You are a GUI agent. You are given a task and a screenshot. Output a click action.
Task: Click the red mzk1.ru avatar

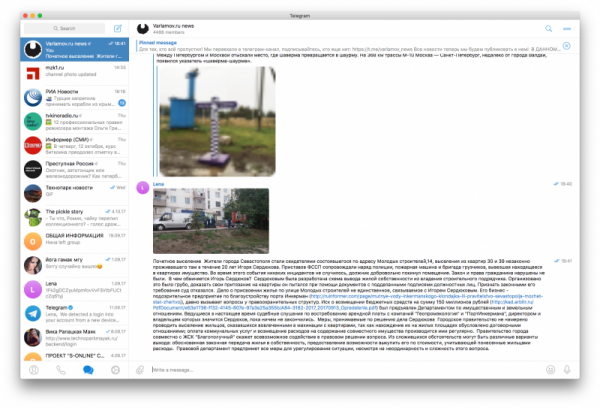click(x=33, y=73)
